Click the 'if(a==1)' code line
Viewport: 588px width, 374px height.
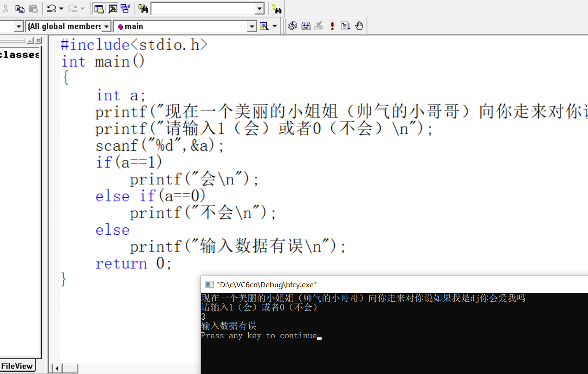coord(129,162)
